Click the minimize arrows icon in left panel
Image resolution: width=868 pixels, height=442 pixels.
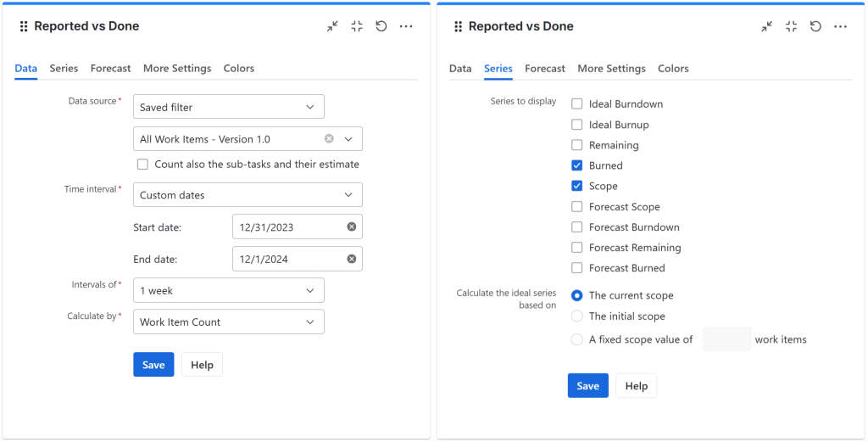(332, 26)
